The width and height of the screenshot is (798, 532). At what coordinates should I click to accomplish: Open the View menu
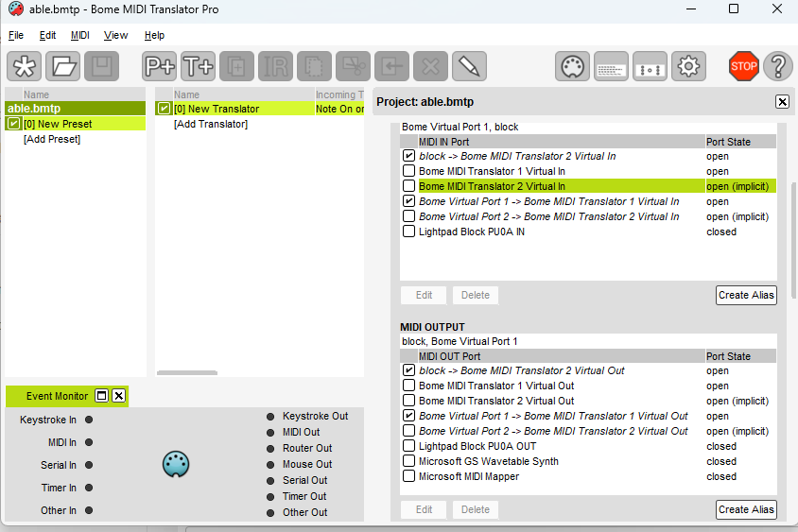click(115, 35)
